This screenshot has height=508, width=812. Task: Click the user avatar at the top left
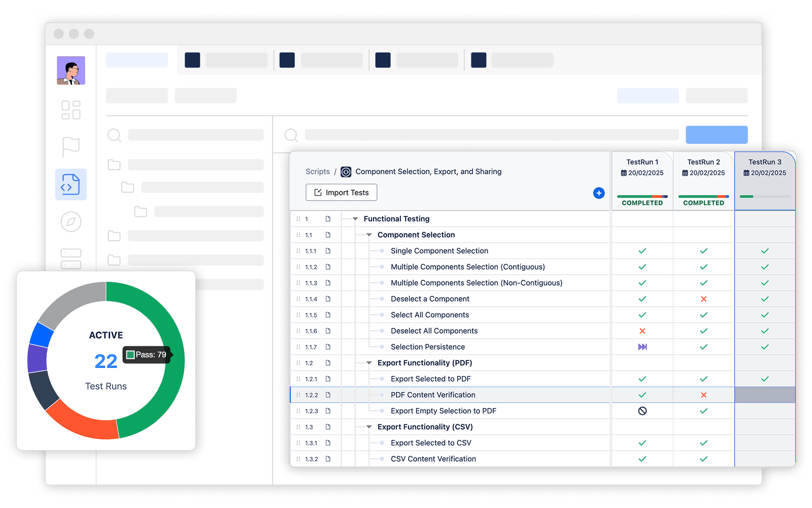71,70
